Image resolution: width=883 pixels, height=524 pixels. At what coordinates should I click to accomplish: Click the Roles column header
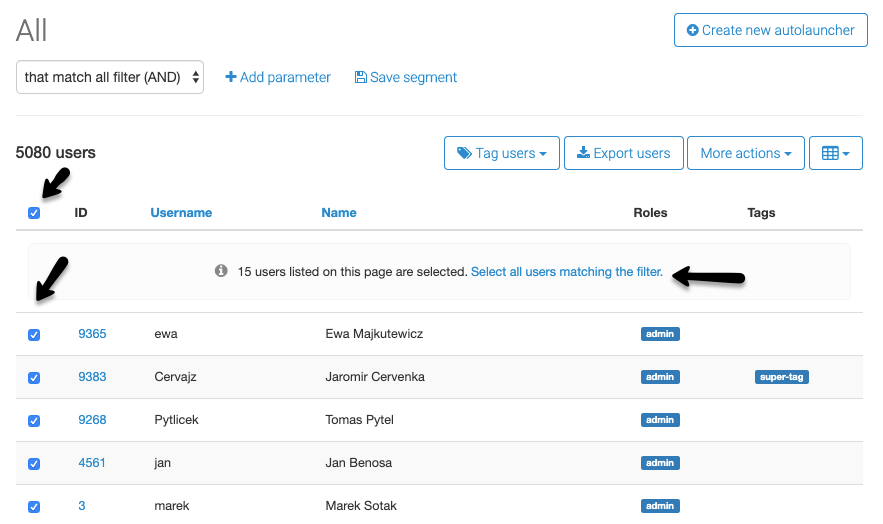[650, 213]
